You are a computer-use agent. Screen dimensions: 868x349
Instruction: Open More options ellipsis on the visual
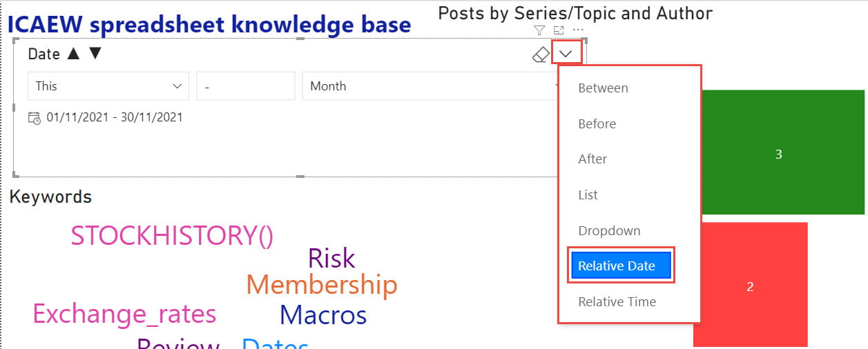pos(579,30)
